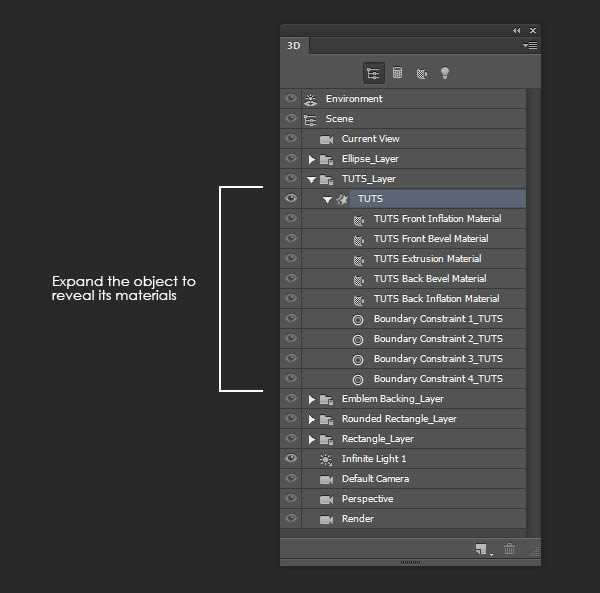Hide the Ellipse_Layer eye toggle
The width and height of the screenshot is (600, 593).
(x=291, y=158)
